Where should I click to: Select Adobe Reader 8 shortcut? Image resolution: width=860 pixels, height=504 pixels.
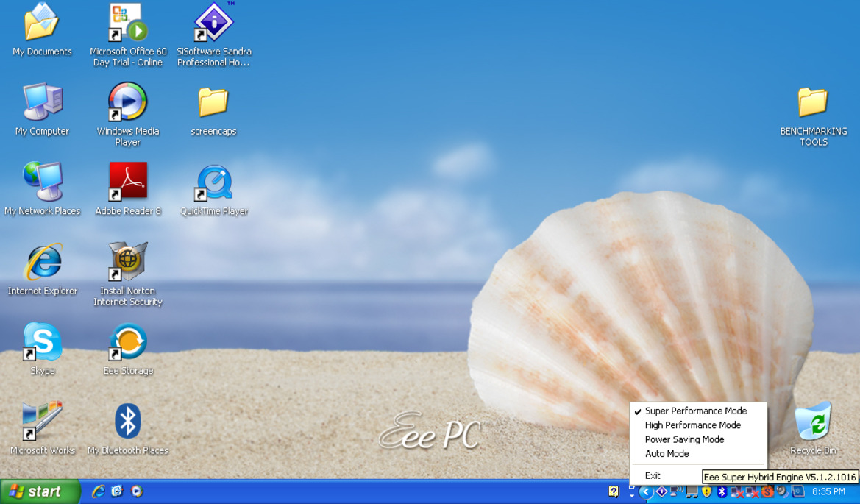(x=128, y=188)
